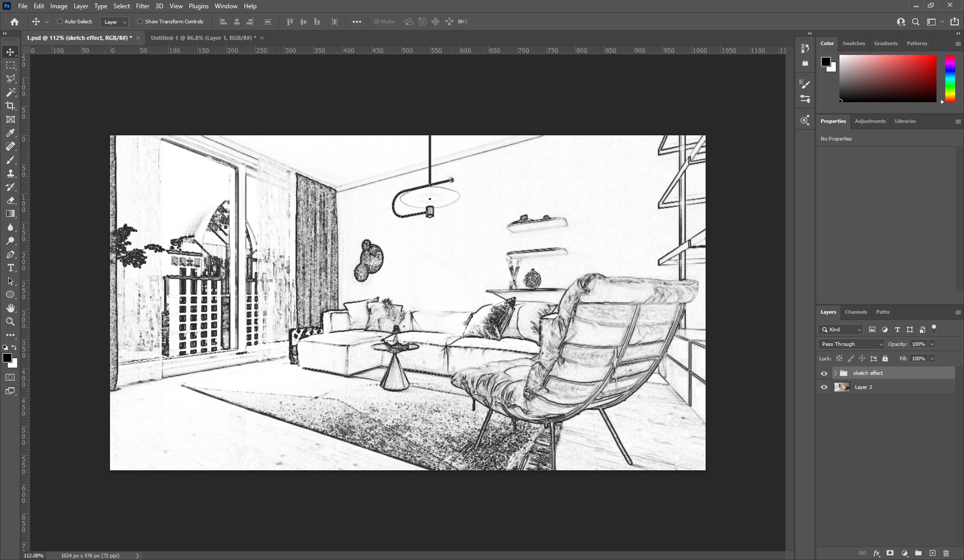The width and height of the screenshot is (964, 560).
Task: Open the Filter menu
Action: pos(143,6)
